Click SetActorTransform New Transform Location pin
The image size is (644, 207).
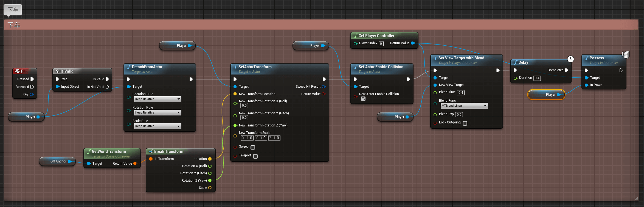click(x=235, y=94)
